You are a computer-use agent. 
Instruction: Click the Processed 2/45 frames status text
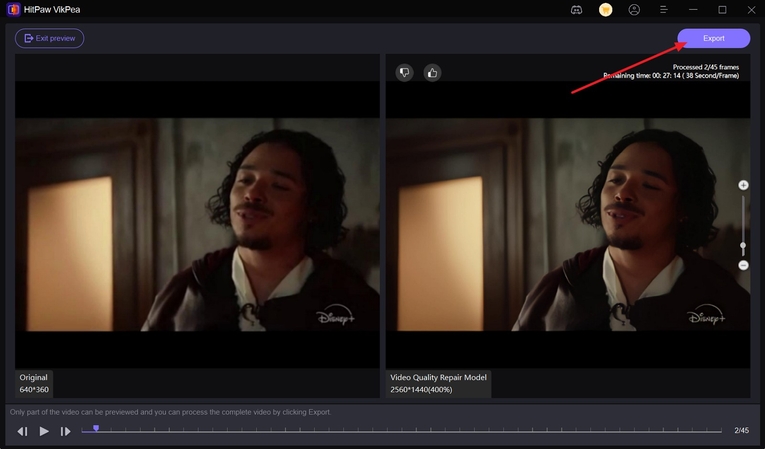[705, 67]
